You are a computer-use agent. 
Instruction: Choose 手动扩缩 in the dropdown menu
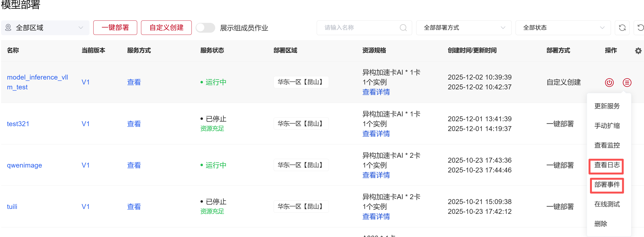coord(607,126)
